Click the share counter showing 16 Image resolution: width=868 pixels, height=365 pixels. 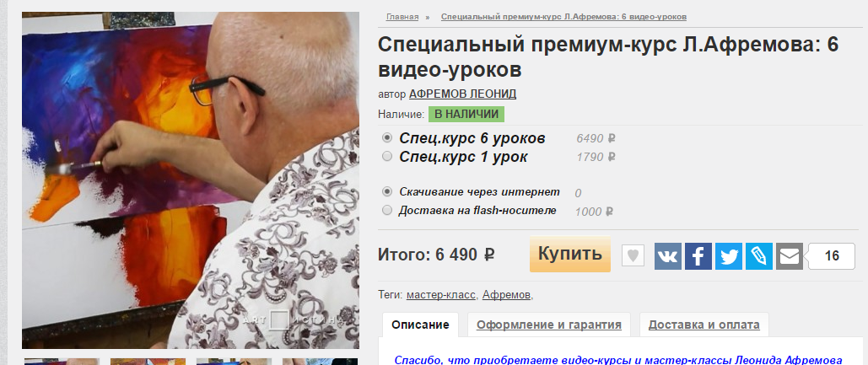[x=832, y=256]
